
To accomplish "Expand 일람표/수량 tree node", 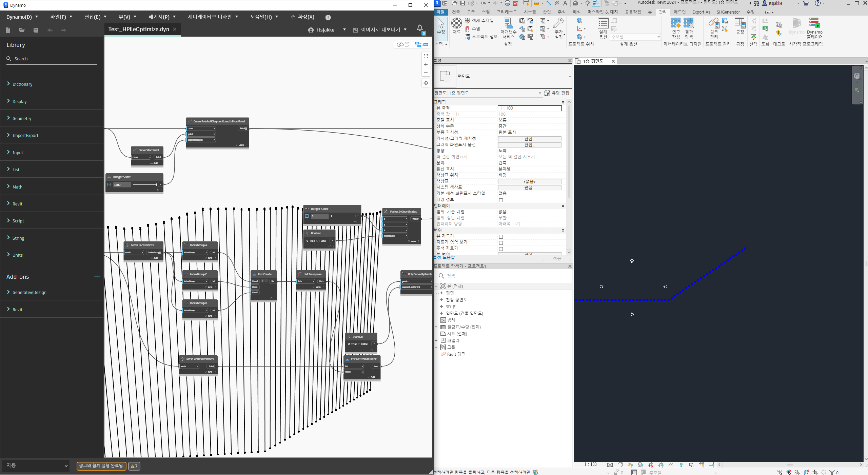I will pyautogui.click(x=436, y=327).
